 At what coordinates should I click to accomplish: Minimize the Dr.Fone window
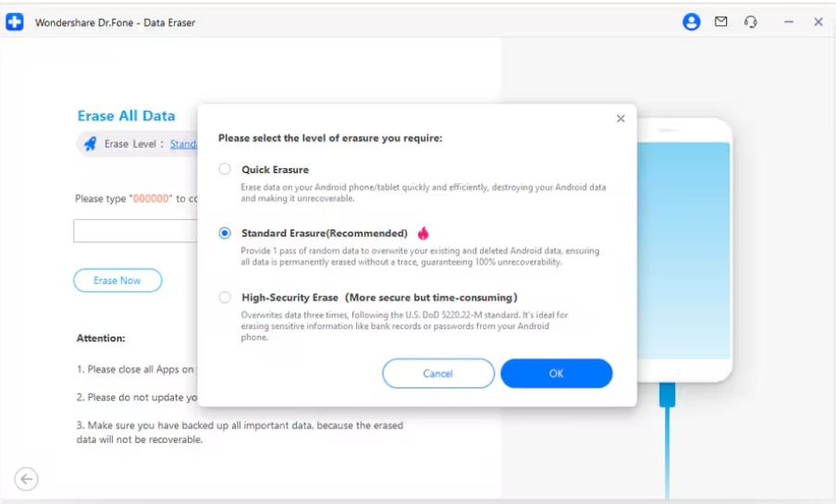coord(789,22)
